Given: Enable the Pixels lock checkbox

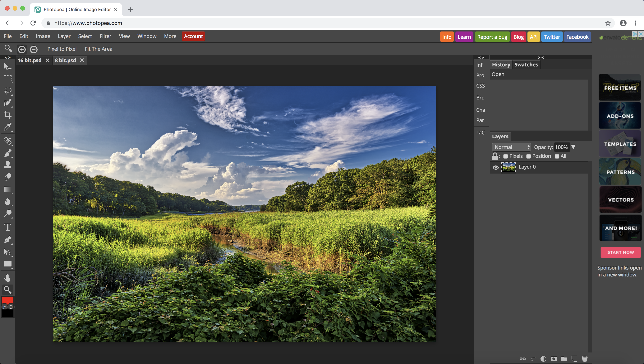Looking at the screenshot, I should [x=505, y=156].
